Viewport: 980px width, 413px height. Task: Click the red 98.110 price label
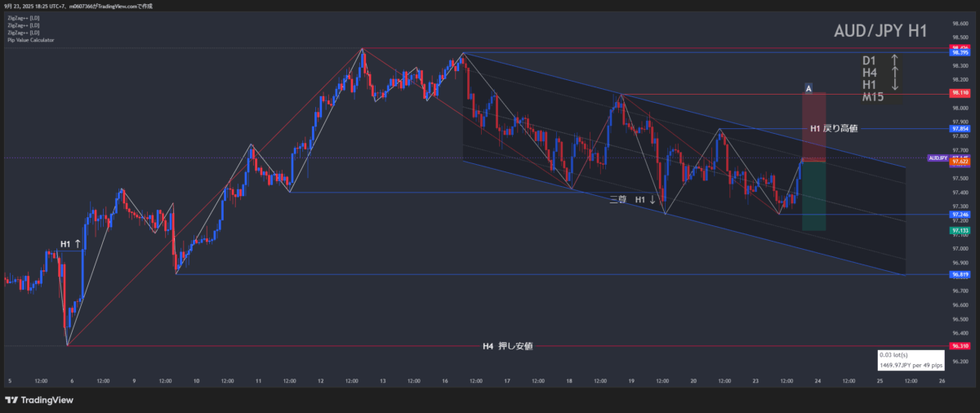point(960,94)
